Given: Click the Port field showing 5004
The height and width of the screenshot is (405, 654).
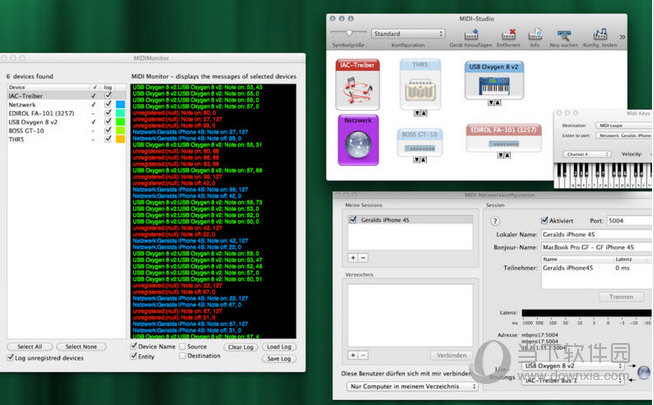Looking at the screenshot, I should tap(629, 221).
